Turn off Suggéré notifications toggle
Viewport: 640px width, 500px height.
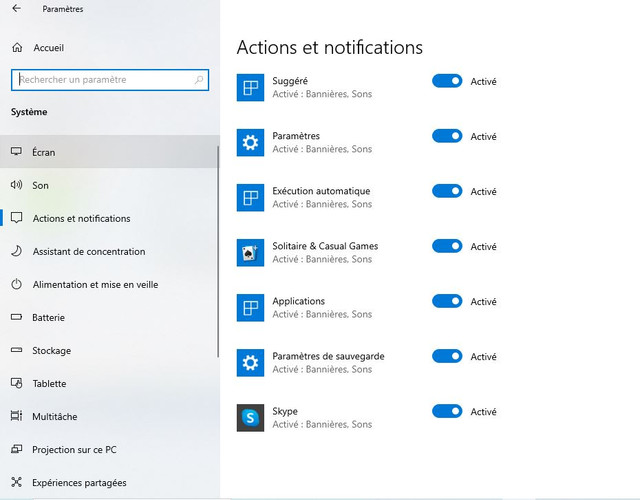point(447,81)
